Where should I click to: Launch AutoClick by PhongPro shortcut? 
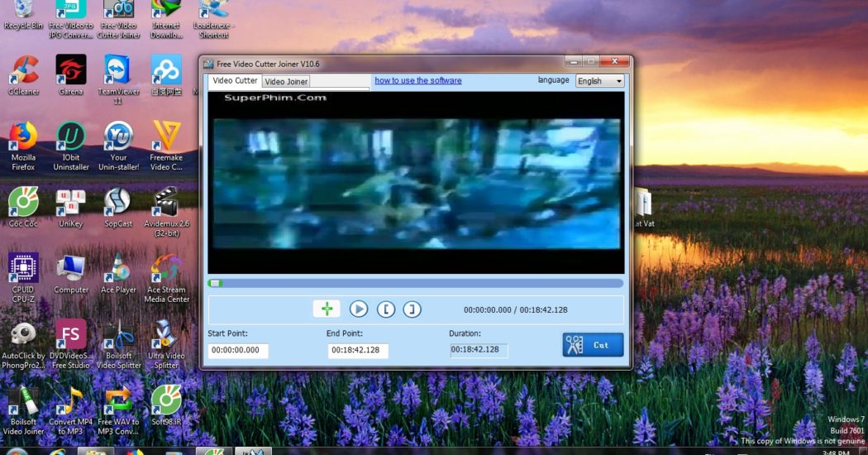pyautogui.click(x=23, y=345)
